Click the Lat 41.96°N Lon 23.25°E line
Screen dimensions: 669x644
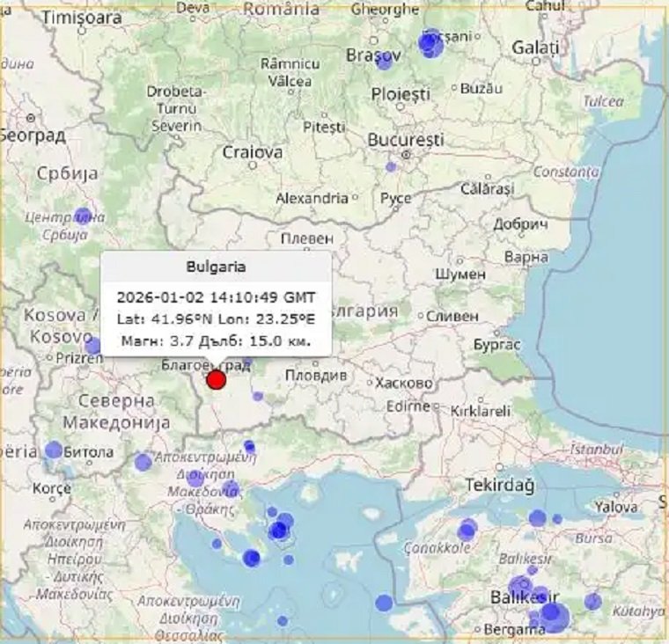[x=217, y=319]
